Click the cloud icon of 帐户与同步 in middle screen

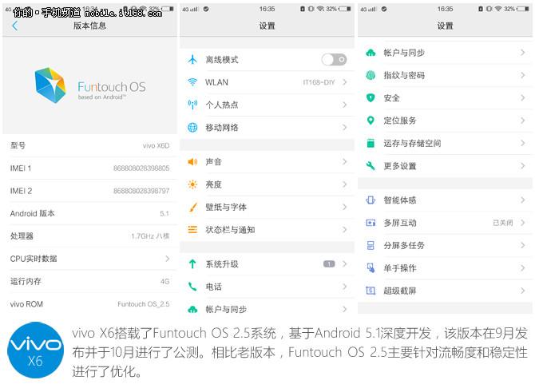(x=192, y=309)
